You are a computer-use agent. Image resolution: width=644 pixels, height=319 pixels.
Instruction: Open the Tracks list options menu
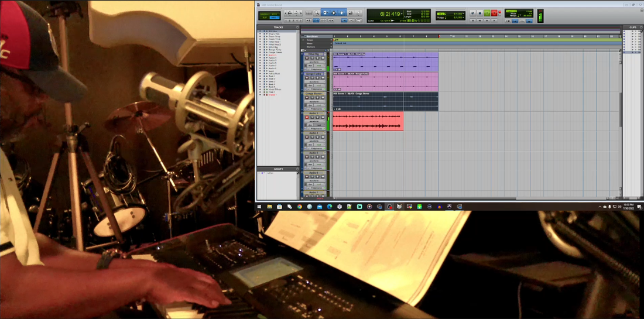tap(297, 27)
